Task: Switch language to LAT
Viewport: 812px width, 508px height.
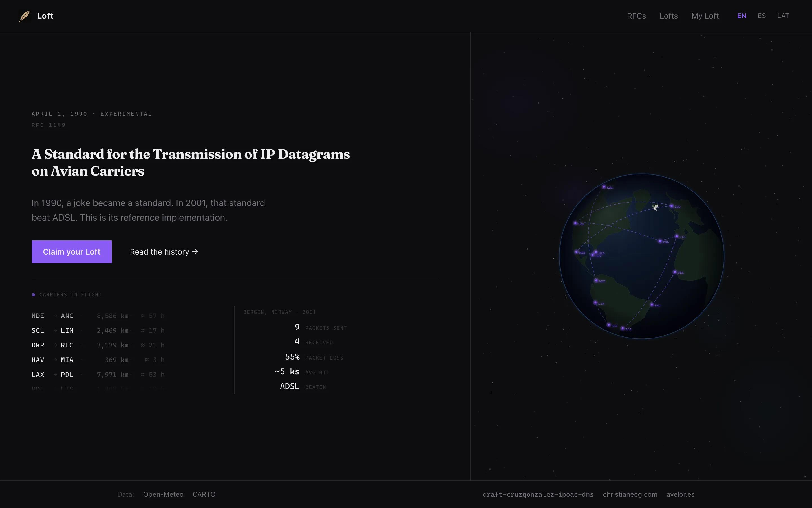Action: click(783, 16)
